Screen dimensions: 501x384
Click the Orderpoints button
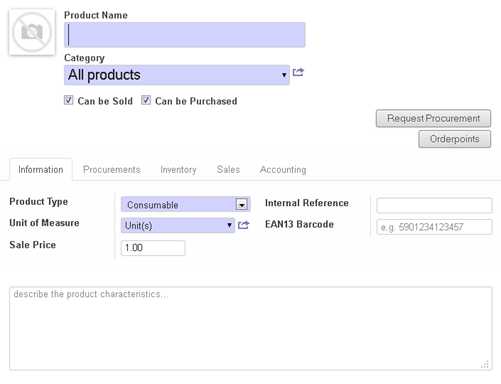coord(455,139)
